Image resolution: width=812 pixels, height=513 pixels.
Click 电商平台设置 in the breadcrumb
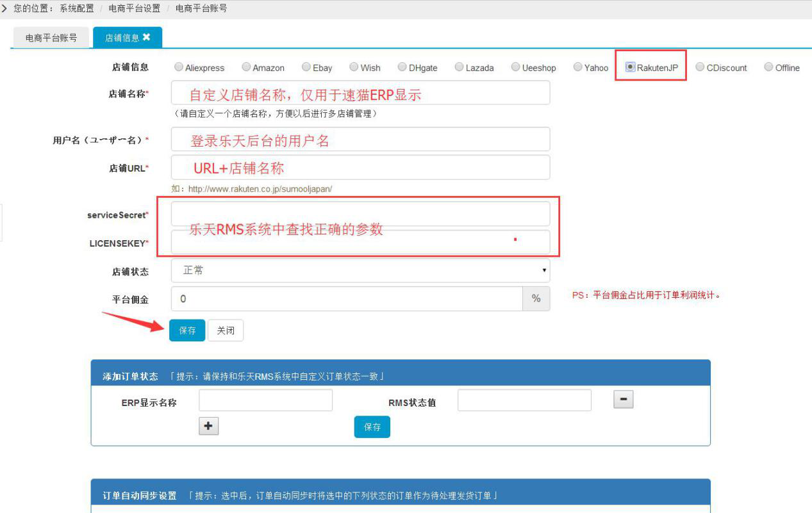tap(135, 8)
